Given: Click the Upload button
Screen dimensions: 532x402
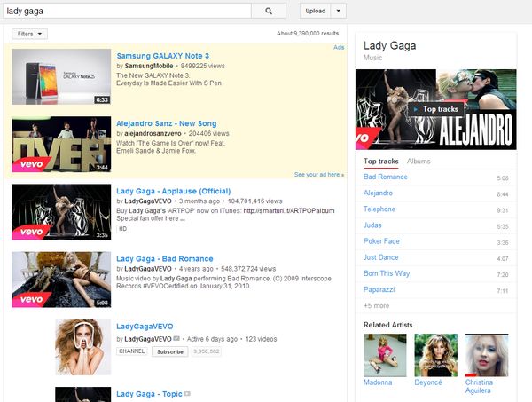Looking at the screenshot, I should (x=315, y=11).
